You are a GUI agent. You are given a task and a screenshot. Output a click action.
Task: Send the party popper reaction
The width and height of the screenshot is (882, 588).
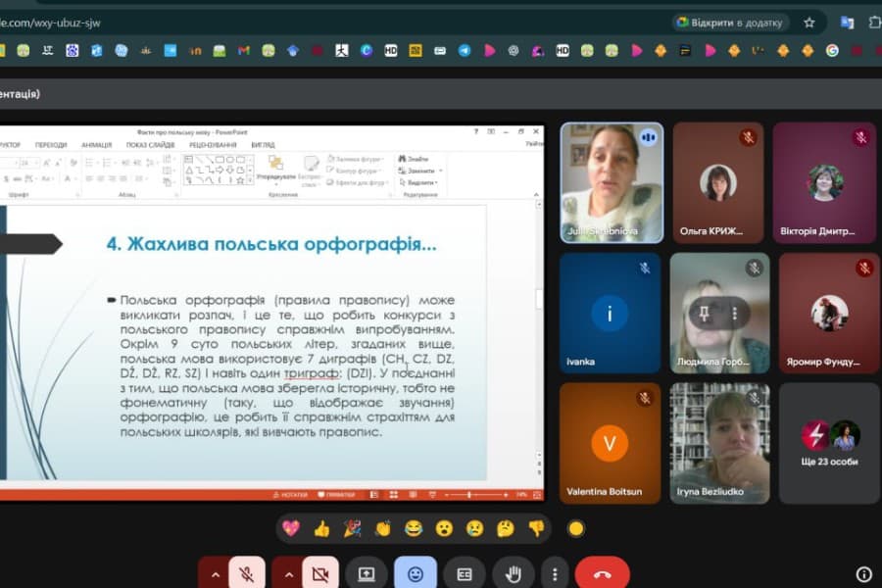pos(352,528)
